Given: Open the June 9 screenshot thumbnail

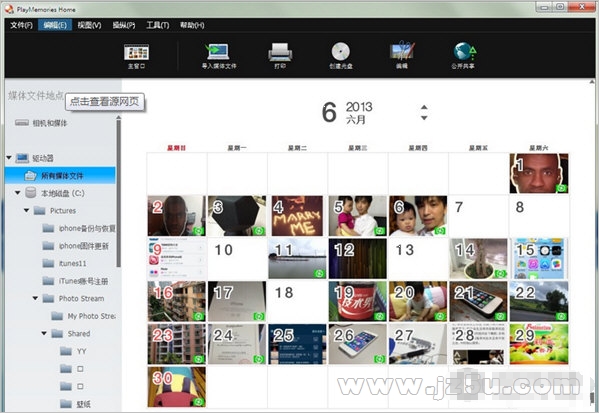Looking at the screenshot, I should click(176, 259).
